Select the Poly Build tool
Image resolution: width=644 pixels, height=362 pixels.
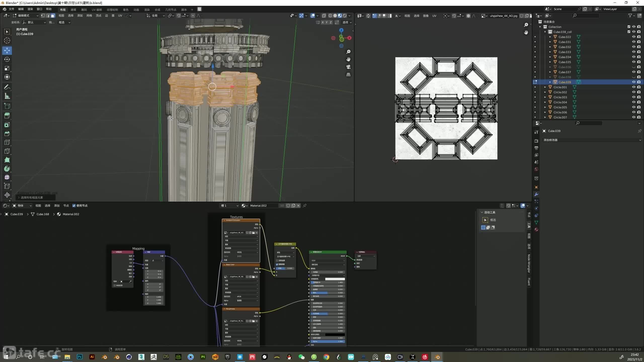click(x=7, y=160)
